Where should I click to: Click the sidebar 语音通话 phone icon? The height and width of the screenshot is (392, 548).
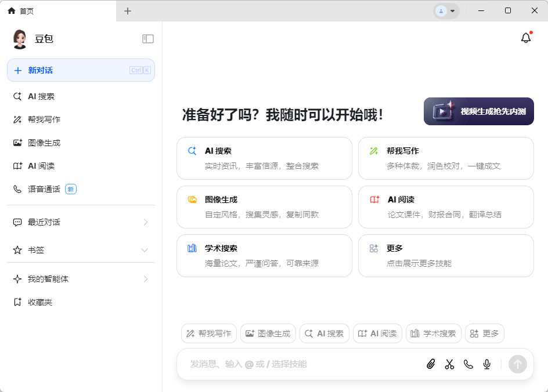17,189
